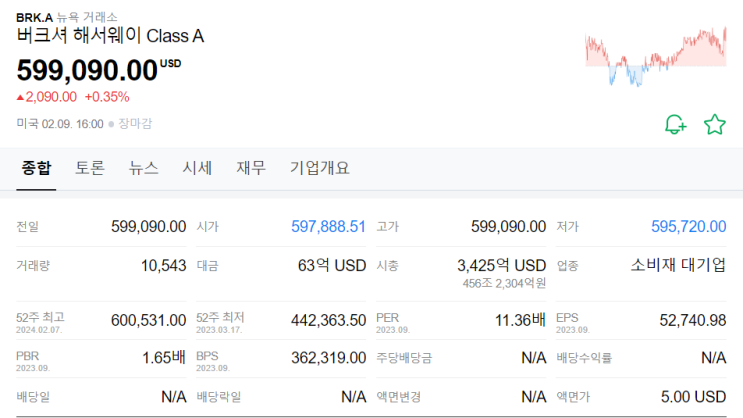The height and width of the screenshot is (418, 743).
Task: Click the 장마감 market status text
Action: 135,124
